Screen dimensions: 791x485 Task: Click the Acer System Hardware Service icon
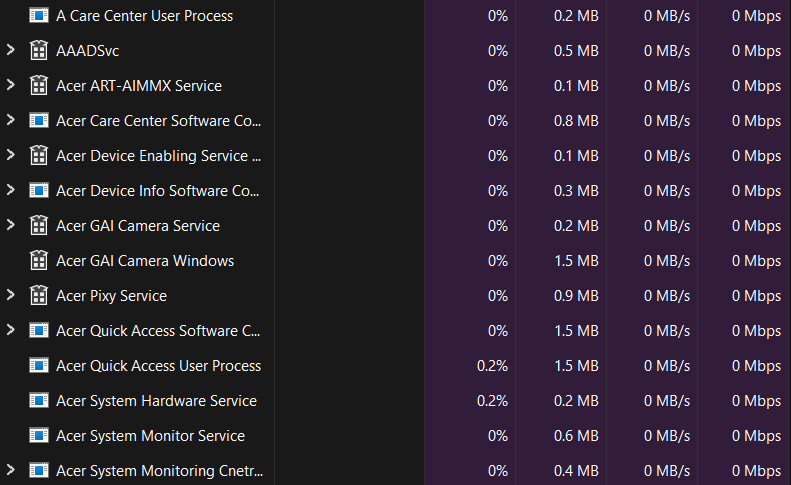[x=39, y=401]
